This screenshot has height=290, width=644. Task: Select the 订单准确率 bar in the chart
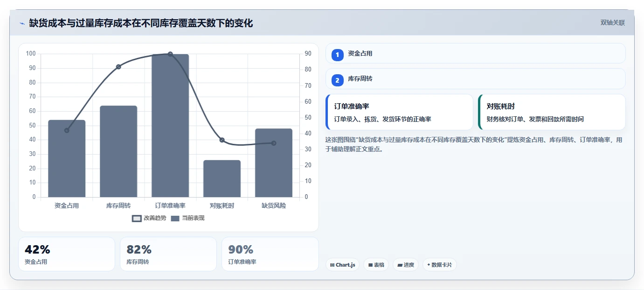point(170,126)
